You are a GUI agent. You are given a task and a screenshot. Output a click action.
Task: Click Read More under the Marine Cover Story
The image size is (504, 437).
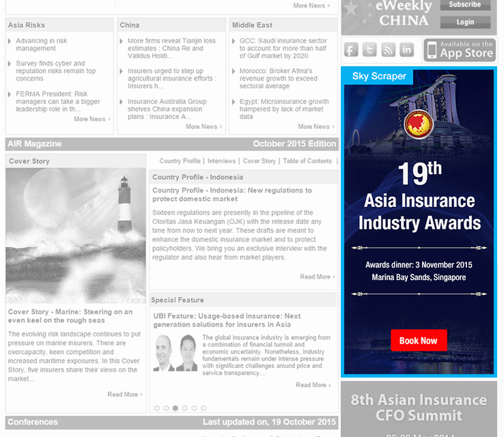click(x=125, y=395)
